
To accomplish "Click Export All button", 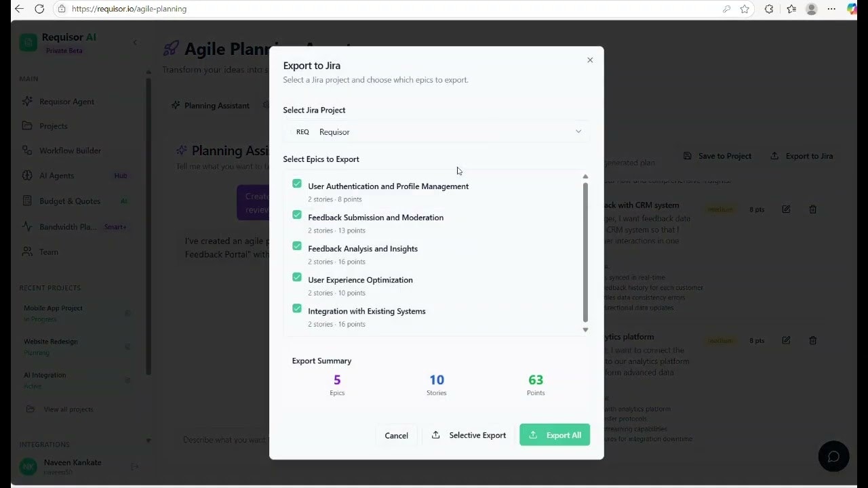I will tap(555, 435).
